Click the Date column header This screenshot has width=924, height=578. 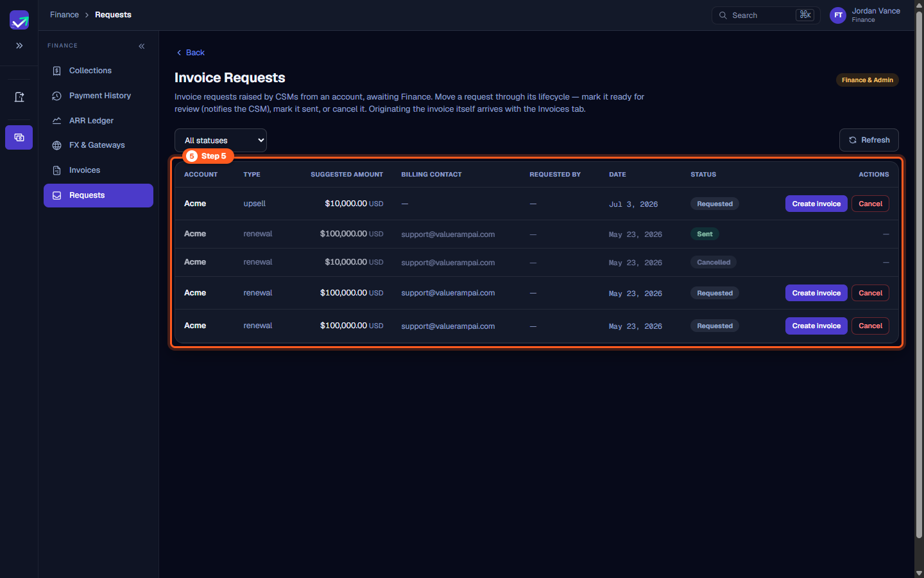point(617,175)
